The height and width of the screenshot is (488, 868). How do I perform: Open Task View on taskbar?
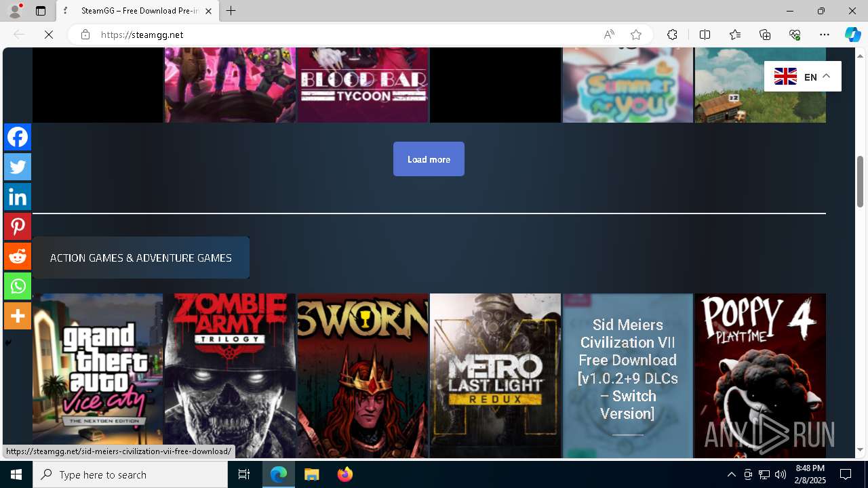click(244, 474)
